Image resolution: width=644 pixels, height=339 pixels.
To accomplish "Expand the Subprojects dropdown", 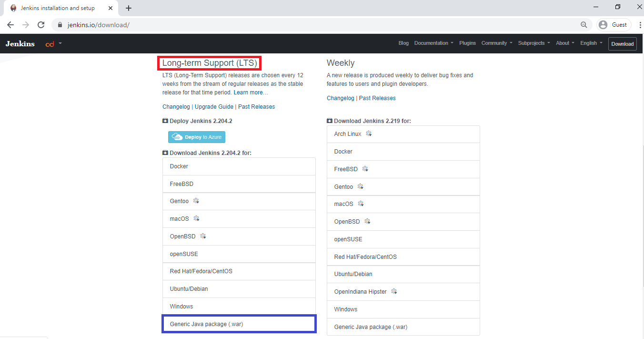I will 534,43.
